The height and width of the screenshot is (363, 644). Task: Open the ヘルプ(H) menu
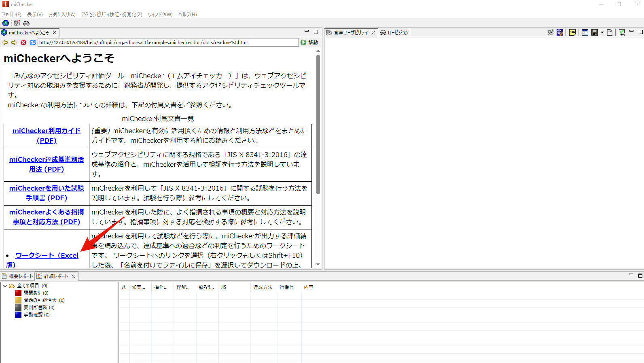click(x=188, y=15)
